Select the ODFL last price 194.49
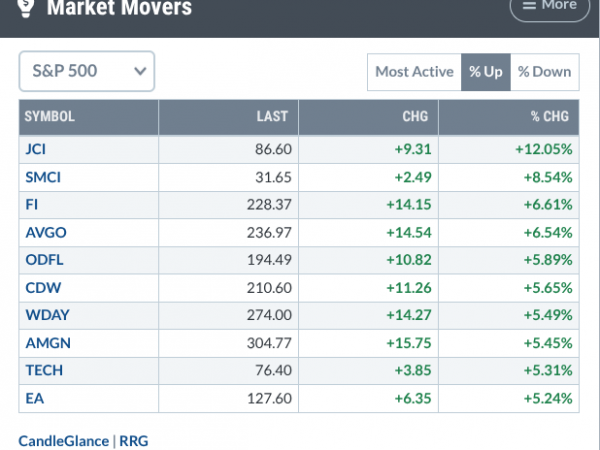Screen dimensions: 600x450 coord(269,260)
